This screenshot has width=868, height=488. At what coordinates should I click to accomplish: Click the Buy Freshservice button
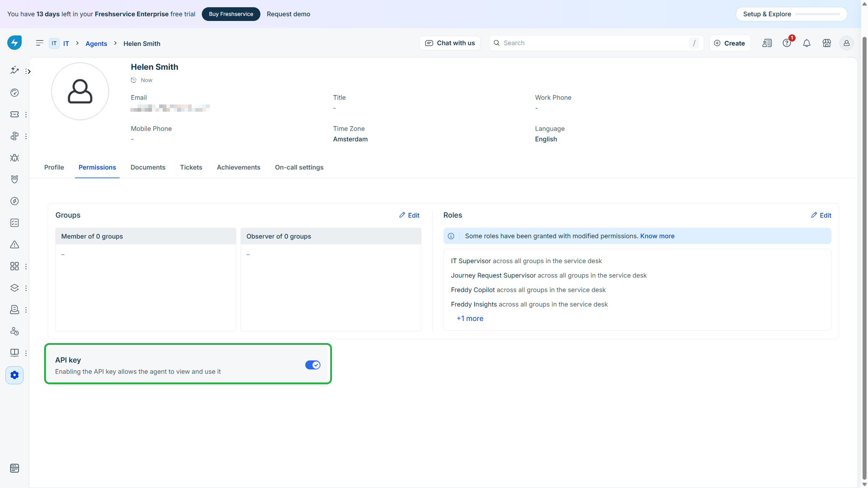pos(231,14)
